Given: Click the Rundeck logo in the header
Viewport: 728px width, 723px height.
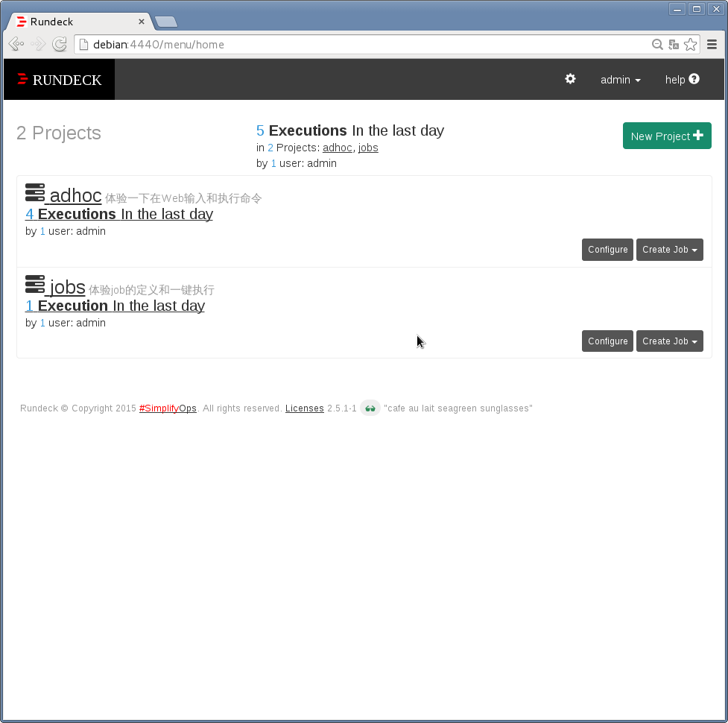Looking at the screenshot, I should [59, 80].
